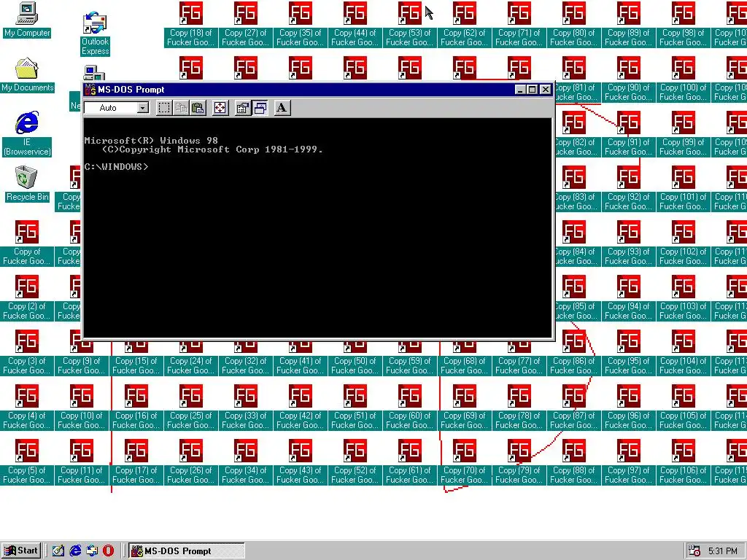Click the MS-DOS Prompt taskbar button

point(186,551)
